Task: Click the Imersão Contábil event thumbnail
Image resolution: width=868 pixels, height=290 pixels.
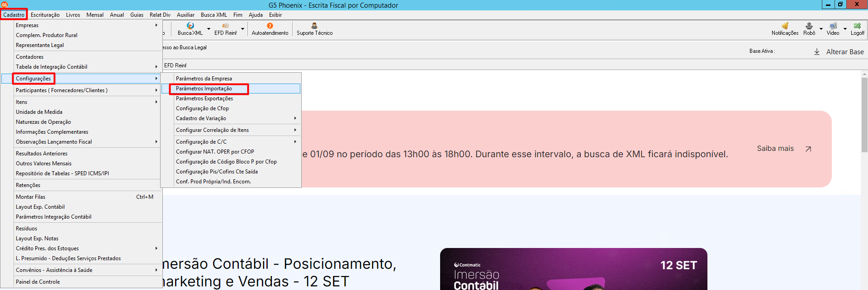Action: coord(574,269)
